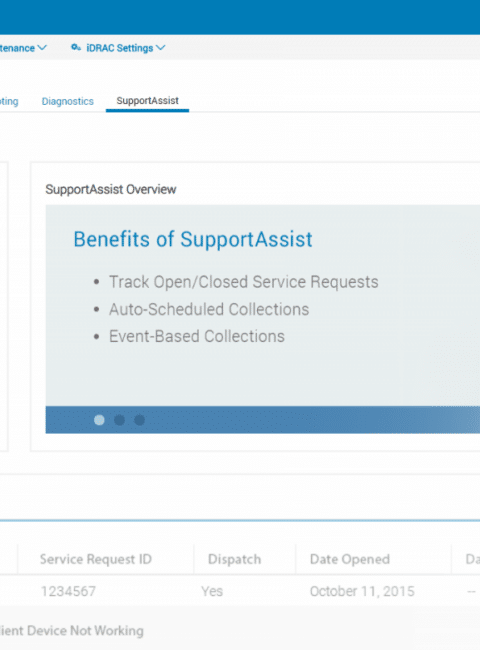Open the iDRAC Settings menu
Viewport: 480px width, 650px height.
[x=118, y=48]
